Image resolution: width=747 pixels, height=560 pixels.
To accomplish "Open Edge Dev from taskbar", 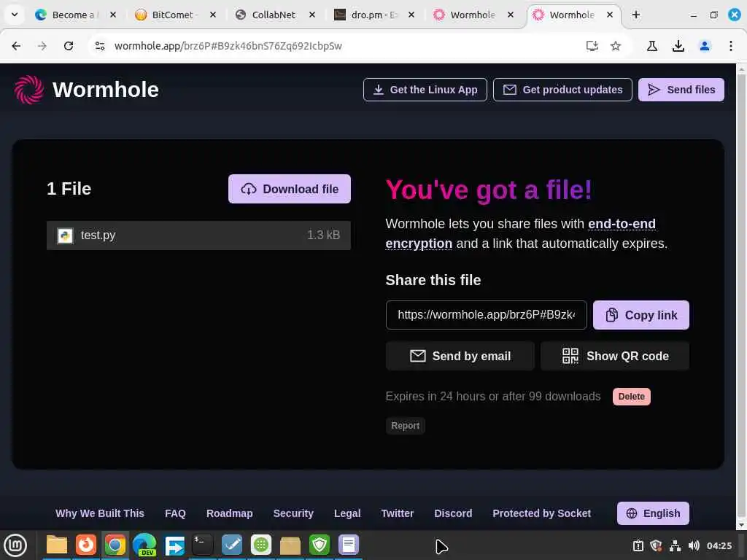I will [144, 545].
